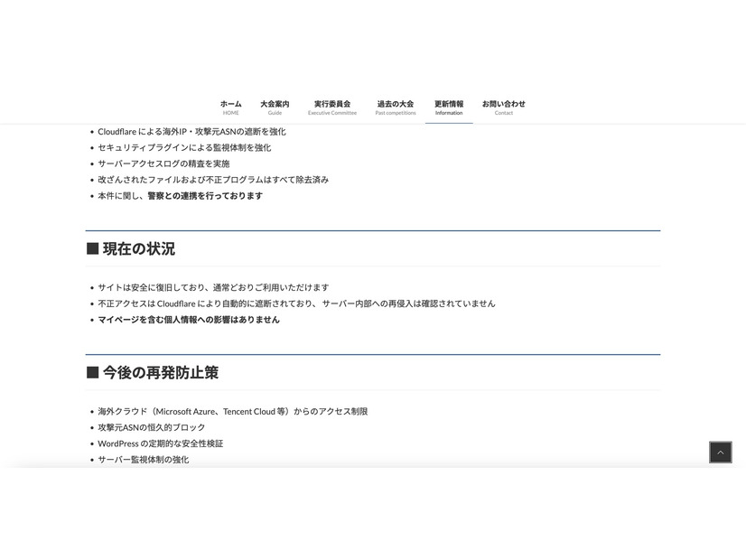Select the Cloudflare による海外IP bullet text
The image size is (746, 560).
tap(191, 132)
